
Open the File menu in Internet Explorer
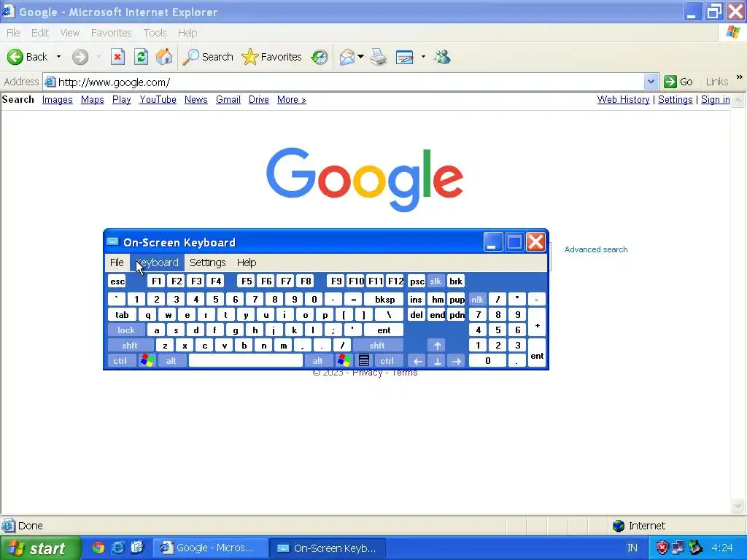[x=13, y=33]
